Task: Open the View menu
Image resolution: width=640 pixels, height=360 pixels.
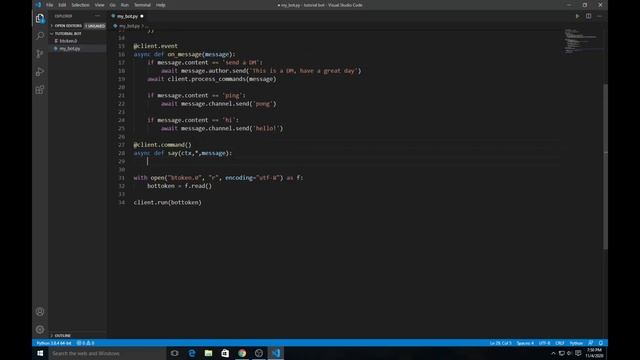Action: tap(99, 5)
